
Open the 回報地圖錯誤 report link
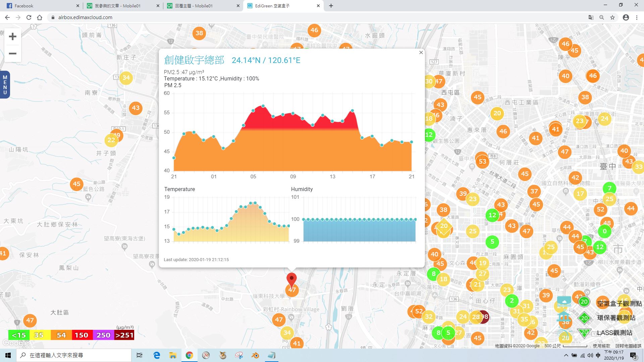(628, 346)
